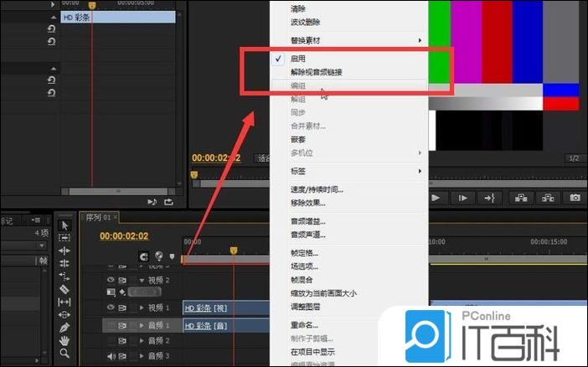
Task: Click Export Frame camera icon
Action: [x=575, y=198]
